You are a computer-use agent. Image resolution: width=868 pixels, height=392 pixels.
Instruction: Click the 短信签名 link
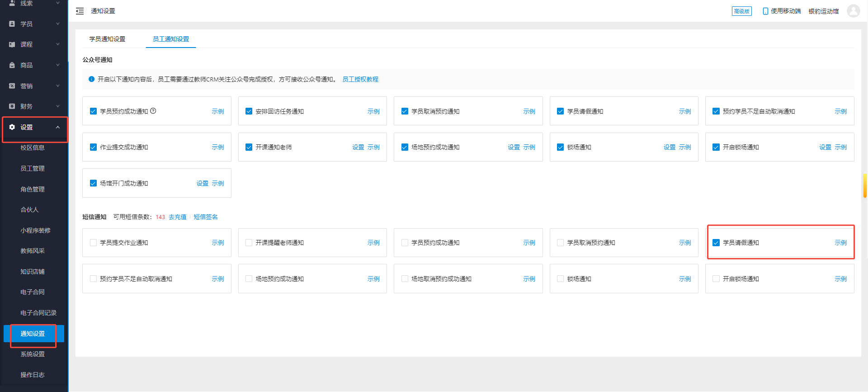206,217
